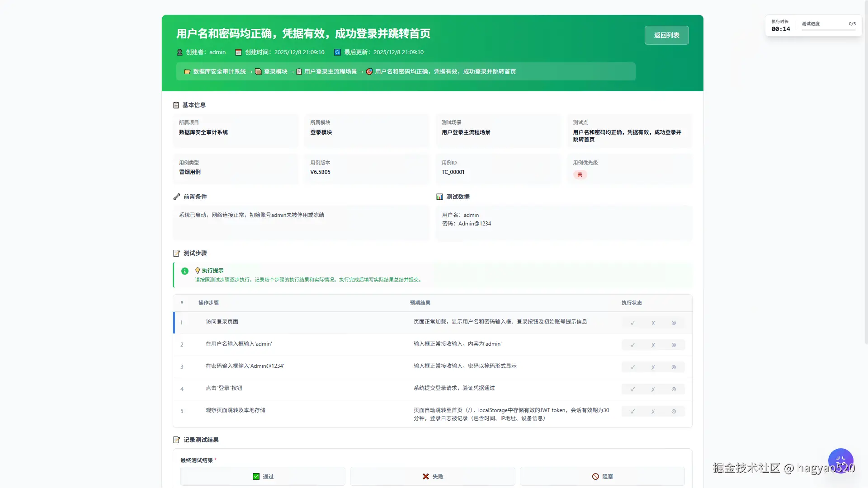Click the target icon in the breadcrumb bar
This screenshot has height=488, width=868.
coord(369,71)
